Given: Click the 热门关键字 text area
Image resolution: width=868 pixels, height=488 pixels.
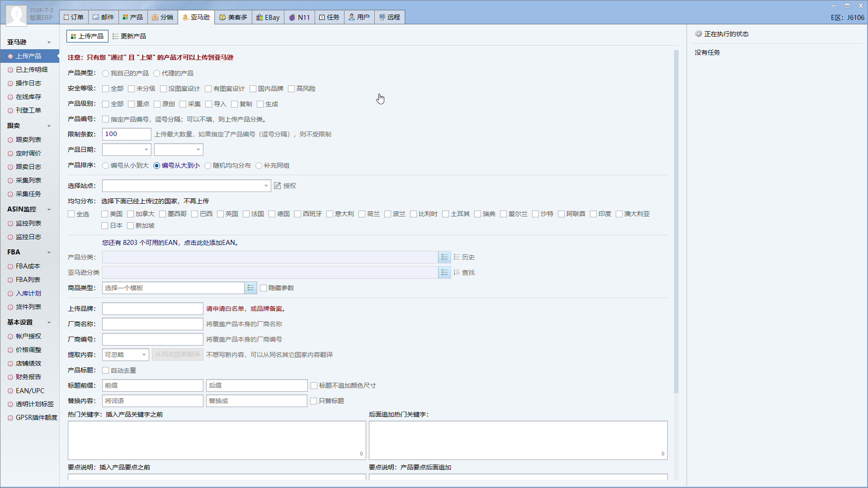Looking at the screenshot, I should click(x=217, y=441).
